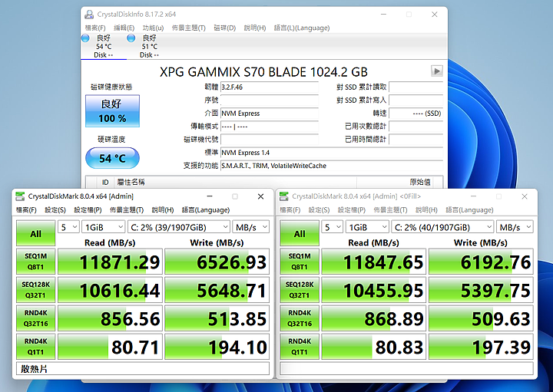
Task: Open 設定(S) menu in left CrystalDiskMark
Action: click(55, 210)
